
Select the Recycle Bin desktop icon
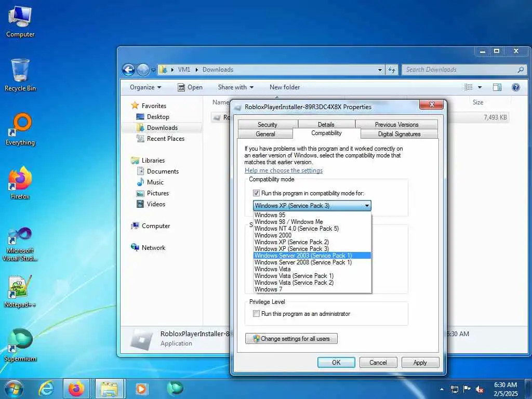pyautogui.click(x=20, y=75)
